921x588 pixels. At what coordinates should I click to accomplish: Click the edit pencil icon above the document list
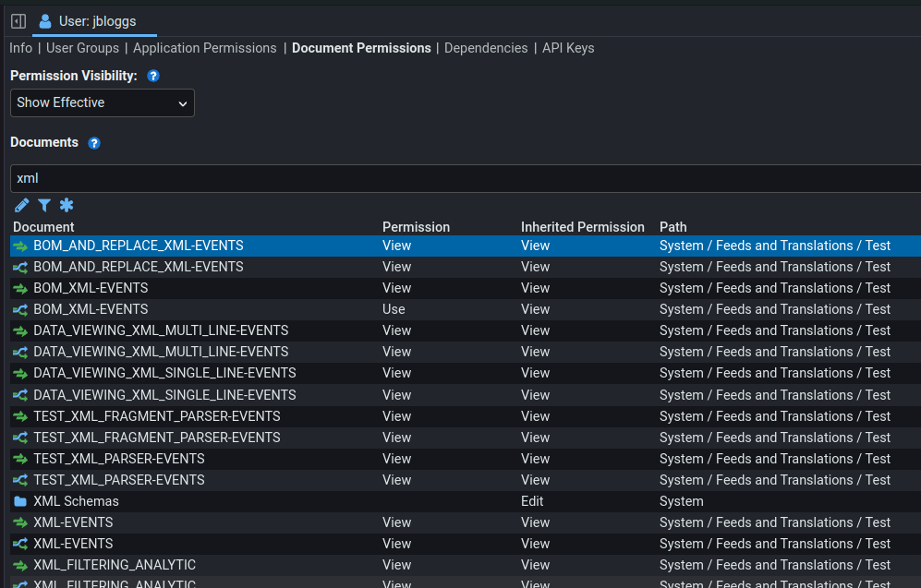point(21,205)
